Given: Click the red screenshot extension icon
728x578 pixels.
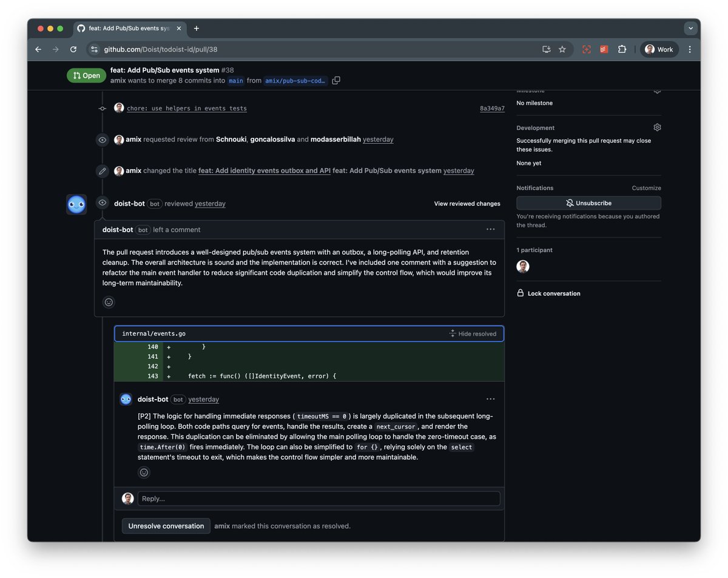Looking at the screenshot, I should point(587,50).
